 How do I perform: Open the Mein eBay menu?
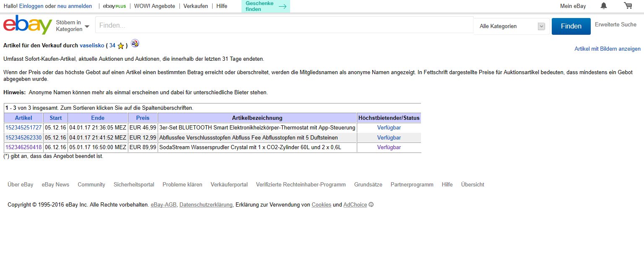click(x=573, y=6)
